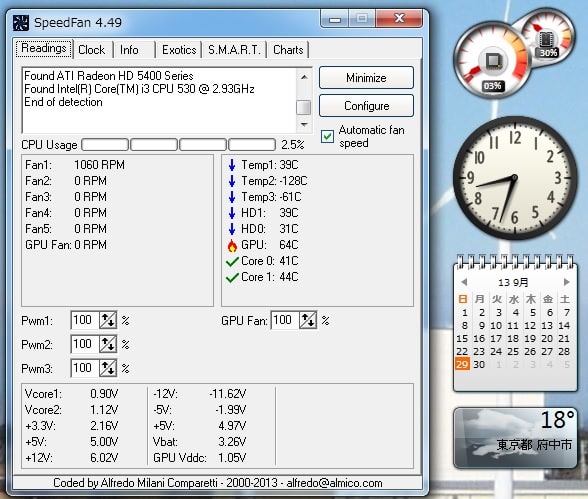Select the Readings tab
The width and height of the screenshot is (588, 499).
tap(44, 48)
